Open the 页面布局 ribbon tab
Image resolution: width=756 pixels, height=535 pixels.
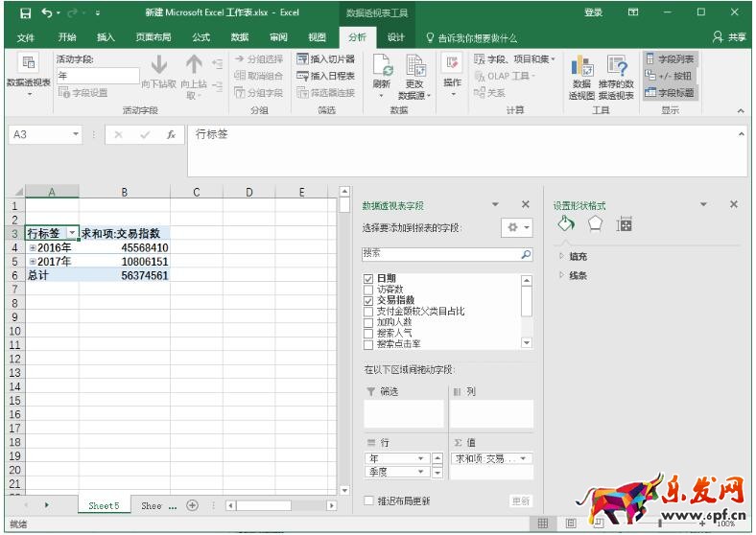[x=153, y=37]
